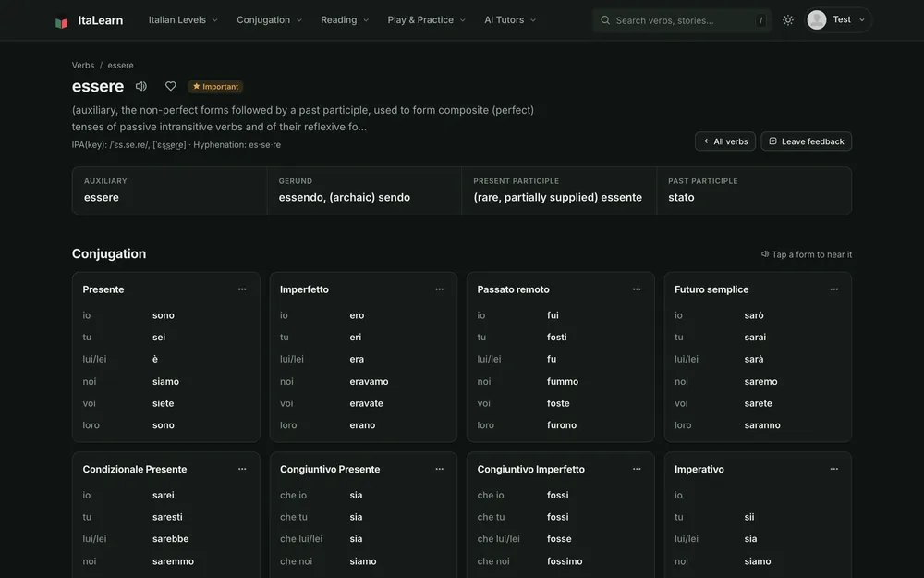This screenshot has width=924, height=578.
Task: Click the past participle 'stato'
Action: [681, 198]
